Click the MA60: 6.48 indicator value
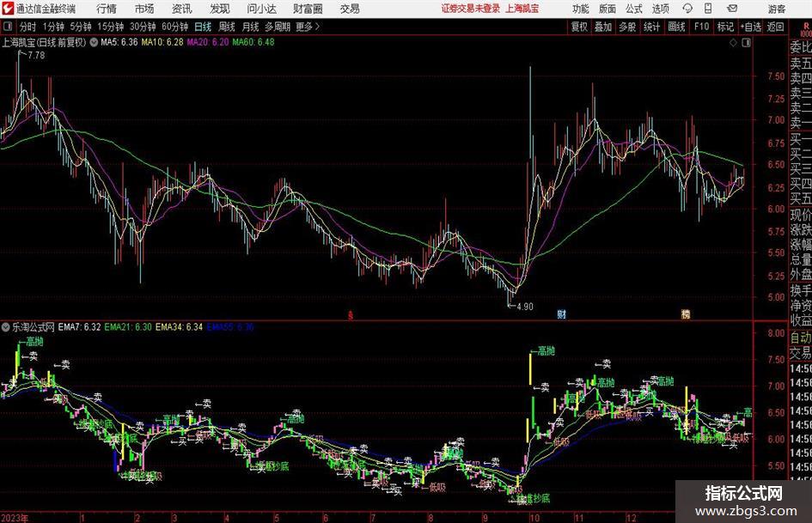The image size is (812, 523). pyautogui.click(x=253, y=42)
